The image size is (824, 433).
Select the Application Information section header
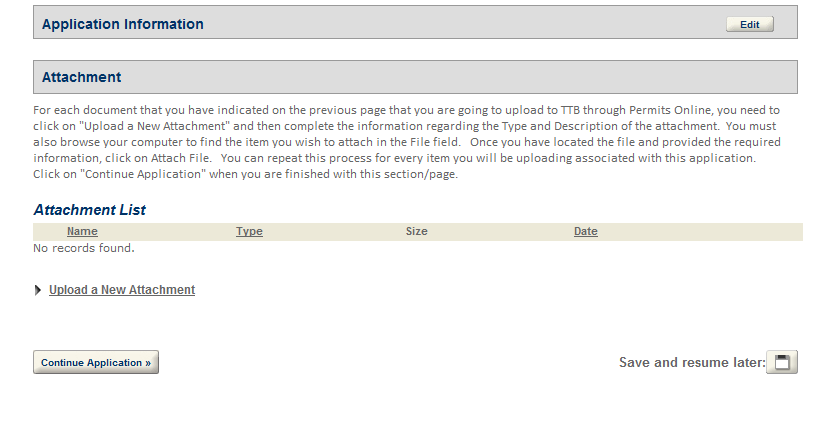[123, 24]
